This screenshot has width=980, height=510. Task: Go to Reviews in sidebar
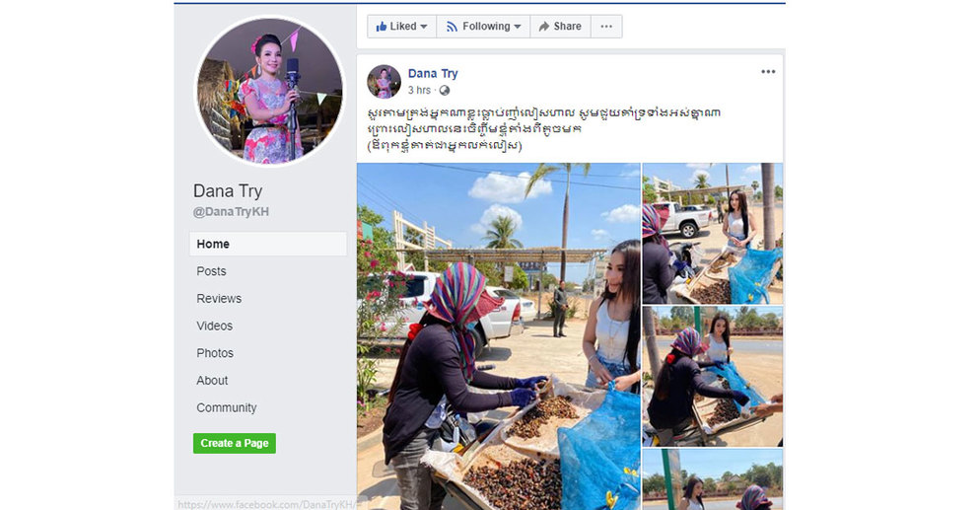(x=219, y=299)
